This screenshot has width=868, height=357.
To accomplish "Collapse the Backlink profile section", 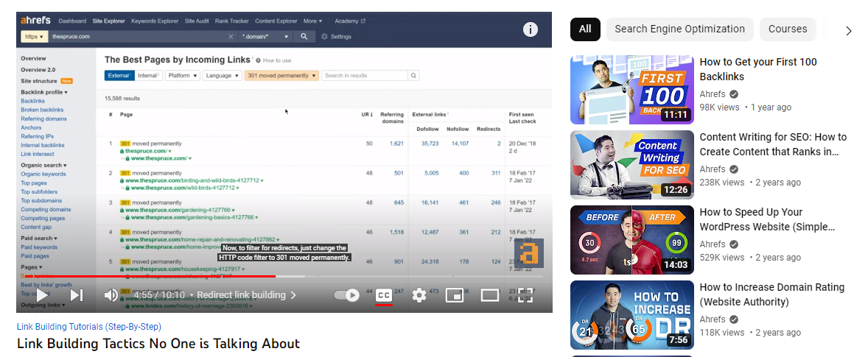I will [44, 92].
